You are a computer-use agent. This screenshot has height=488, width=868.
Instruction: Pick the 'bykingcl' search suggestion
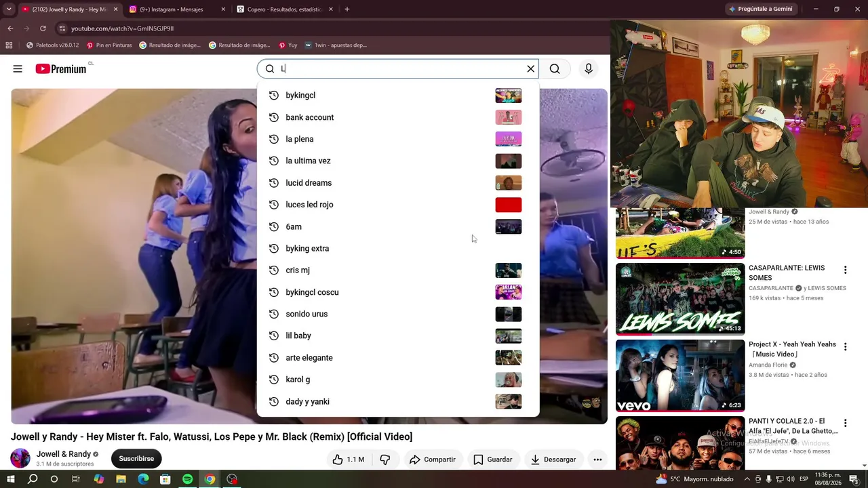398,96
